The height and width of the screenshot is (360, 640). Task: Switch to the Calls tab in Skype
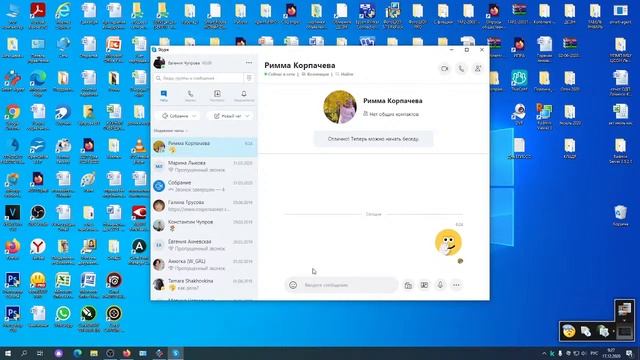190,96
